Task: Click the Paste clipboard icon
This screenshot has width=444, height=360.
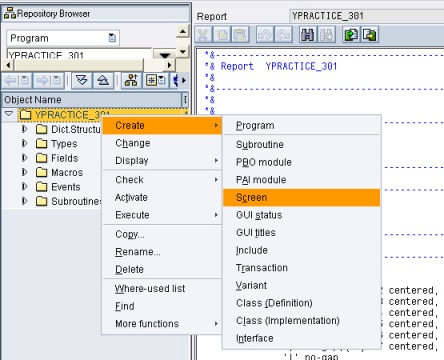Action: pyautogui.click(x=240, y=35)
